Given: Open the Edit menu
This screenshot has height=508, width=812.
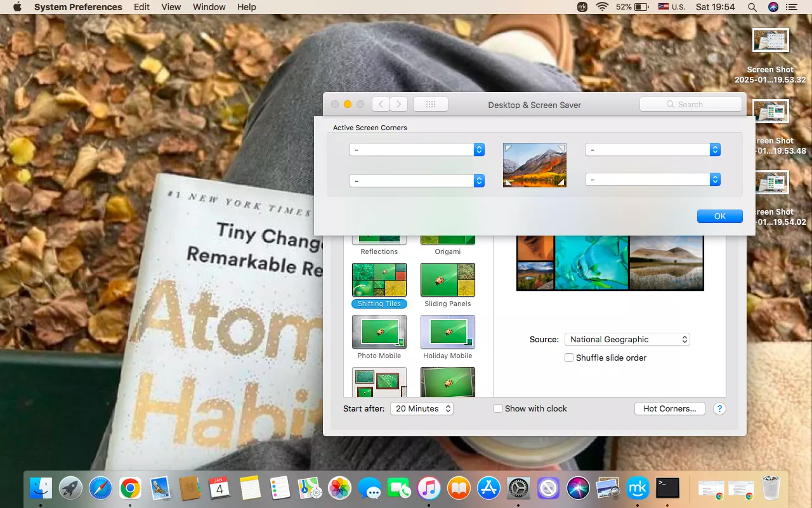Looking at the screenshot, I should coord(141,7).
